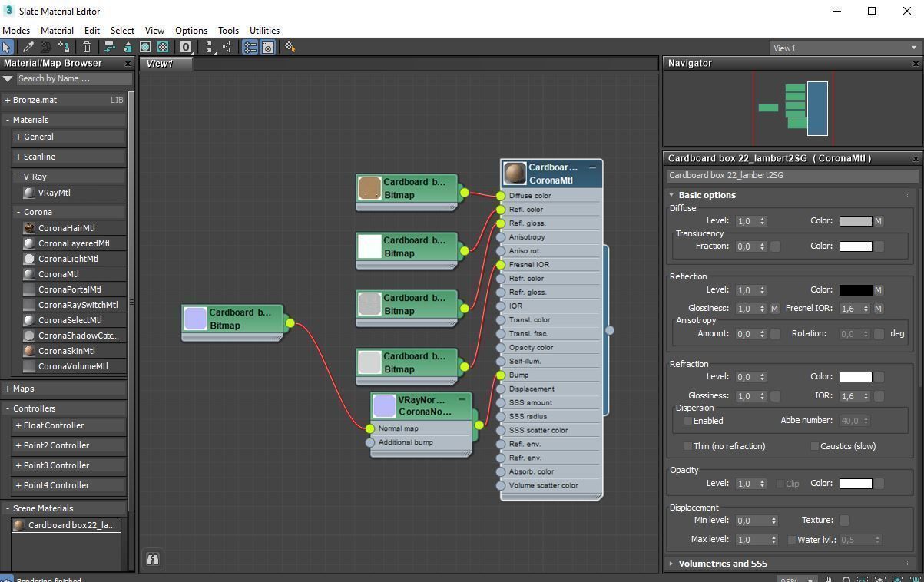
Task: Click the Lay Out All icon
Action: coord(210,47)
